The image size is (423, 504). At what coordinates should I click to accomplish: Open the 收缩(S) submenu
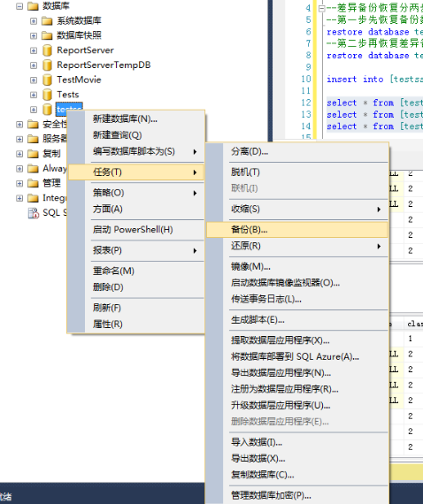point(297,210)
